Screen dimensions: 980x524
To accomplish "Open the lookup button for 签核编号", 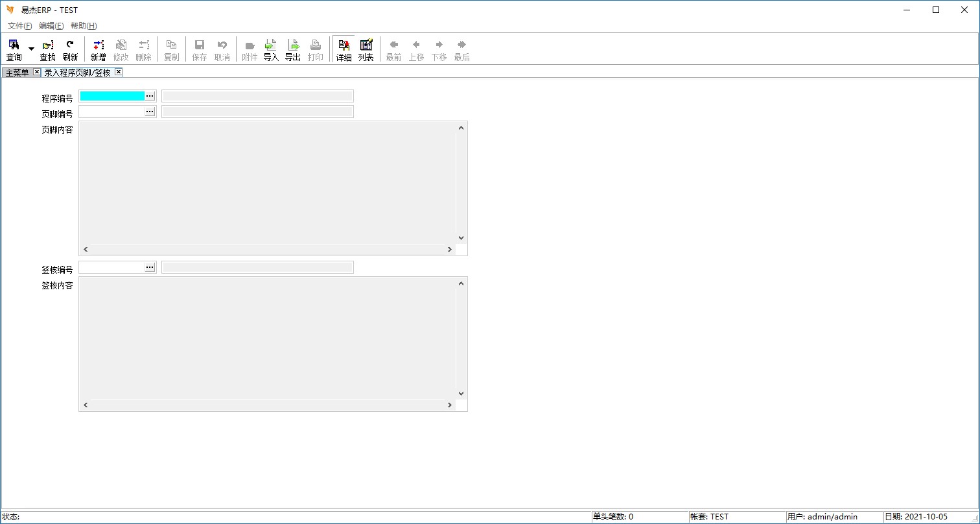I will pos(150,267).
